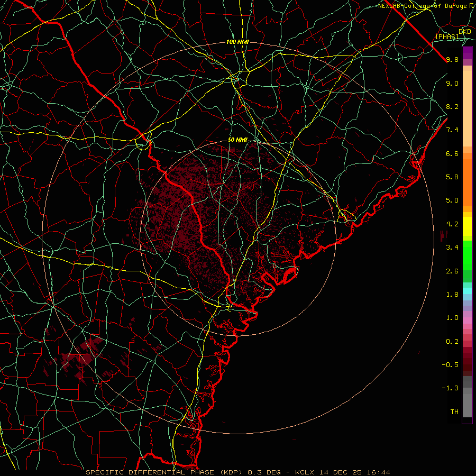The height and width of the screenshot is (476, 476).
Task: Click the 9.0 value on the scale
Action: [x=452, y=83]
